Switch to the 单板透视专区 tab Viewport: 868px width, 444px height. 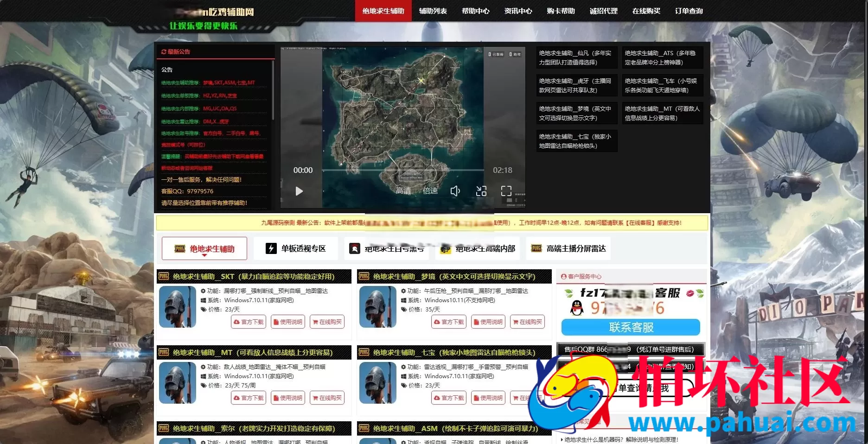296,248
